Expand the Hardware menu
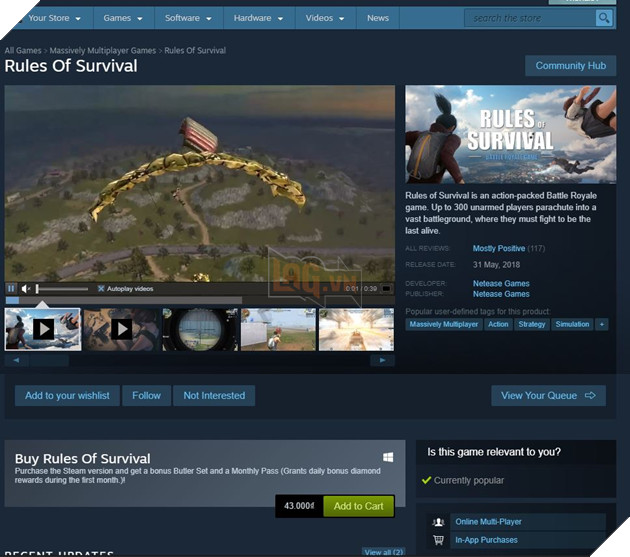 tap(259, 18)
